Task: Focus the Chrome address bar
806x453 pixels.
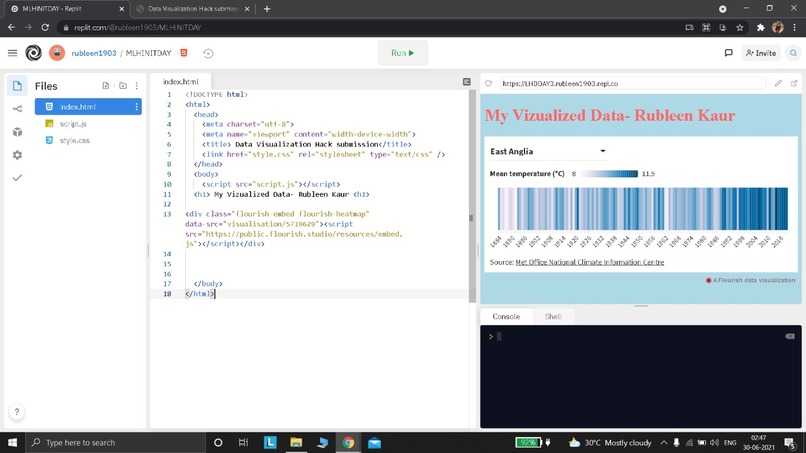Action: pos(370,28)
